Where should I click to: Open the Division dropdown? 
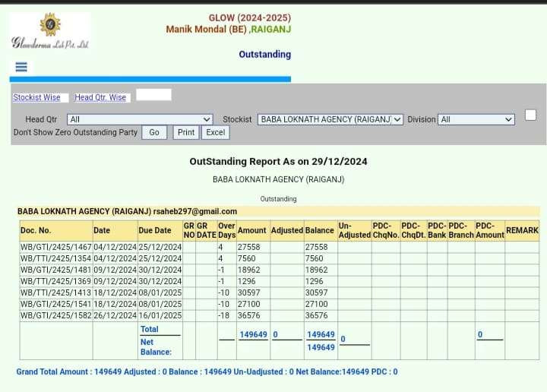click(476, 119)
